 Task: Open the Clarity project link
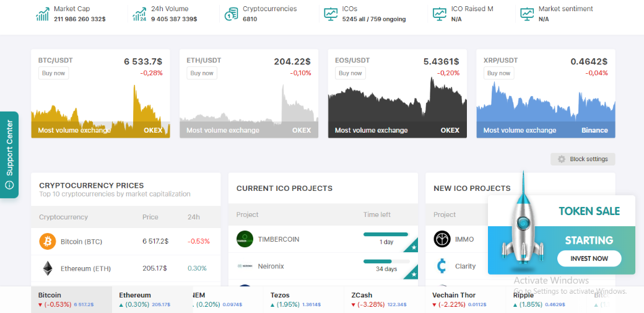click(x=465, y=266)
